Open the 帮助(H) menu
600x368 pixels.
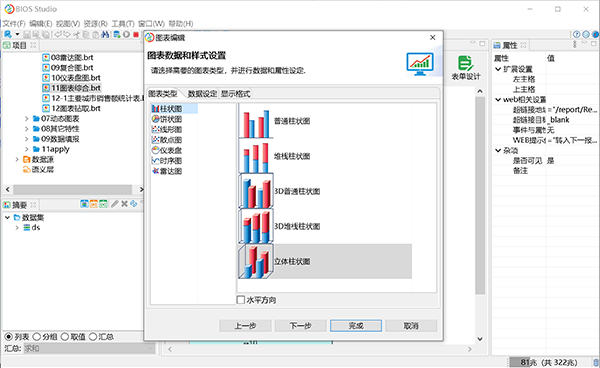181,24
